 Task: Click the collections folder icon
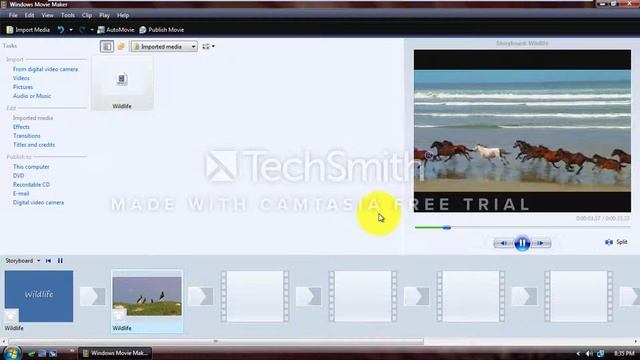[121, 47]
